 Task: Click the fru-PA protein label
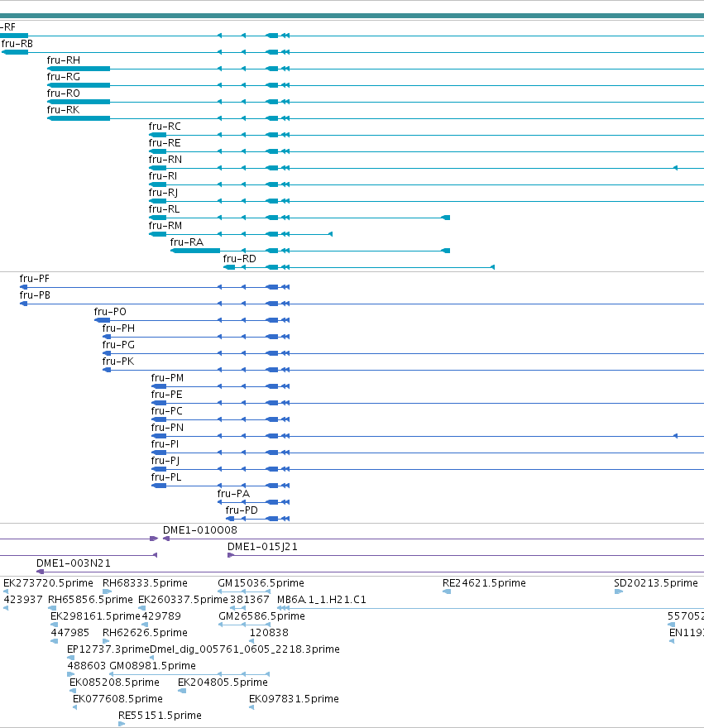coord(233,494)
